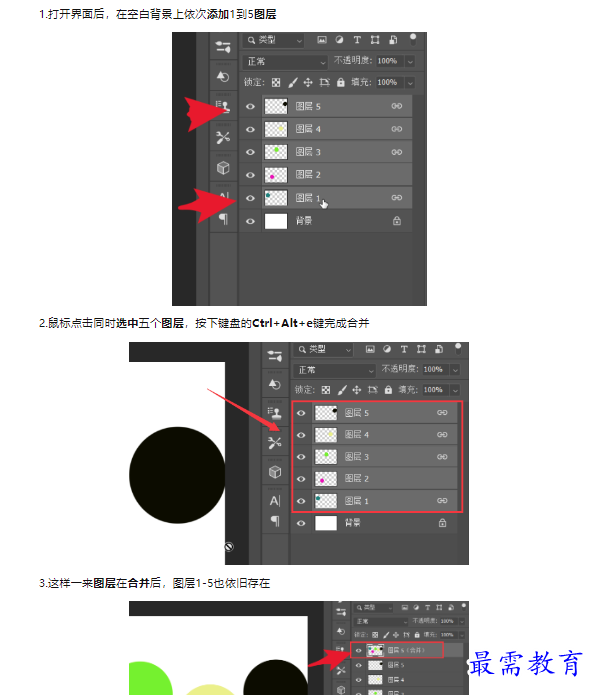The image size is (591, 695).
Task: Click the link icon on 图层 3 in step 1 screenshot
Action: tap(397, 152)
